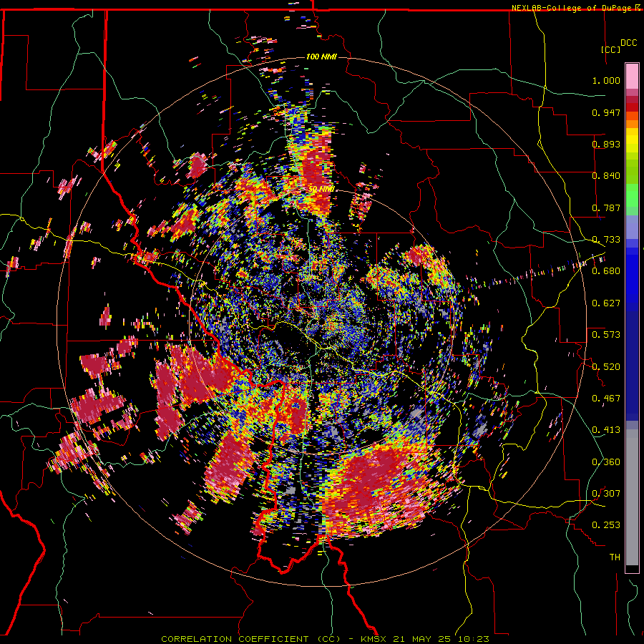
Task: Click the 0.627 legend value
Action: [x=606, y=303]
